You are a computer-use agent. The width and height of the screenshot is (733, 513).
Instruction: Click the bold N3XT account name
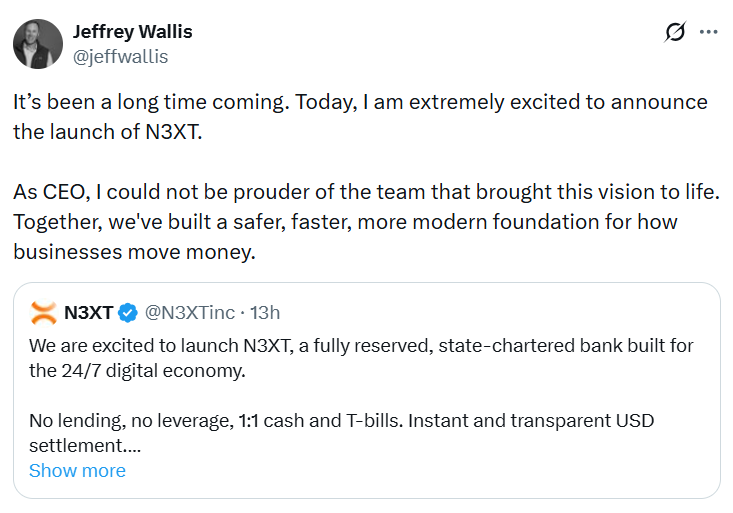point(88,313)
